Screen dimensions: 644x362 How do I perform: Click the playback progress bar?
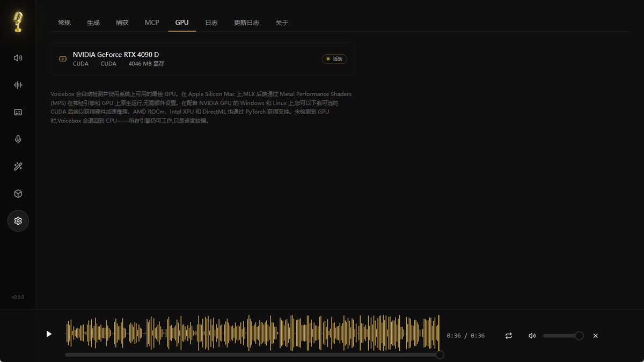[x=253, y=354]
